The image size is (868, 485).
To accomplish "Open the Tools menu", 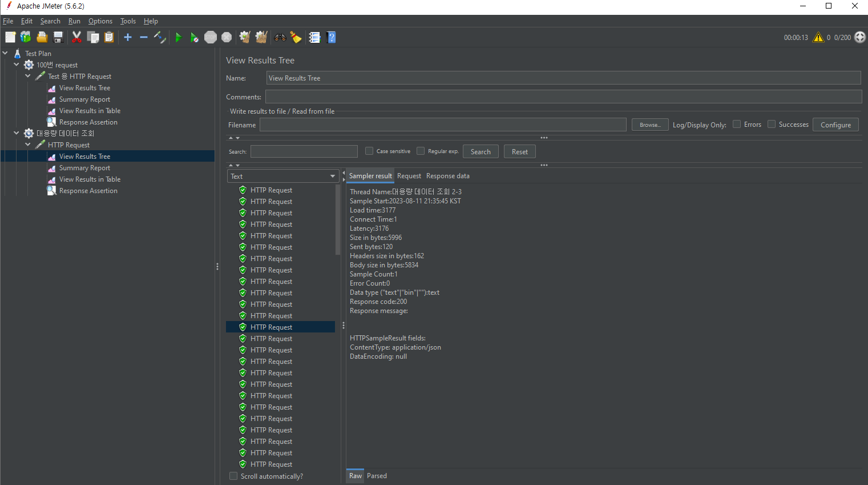I will point(128,21).
